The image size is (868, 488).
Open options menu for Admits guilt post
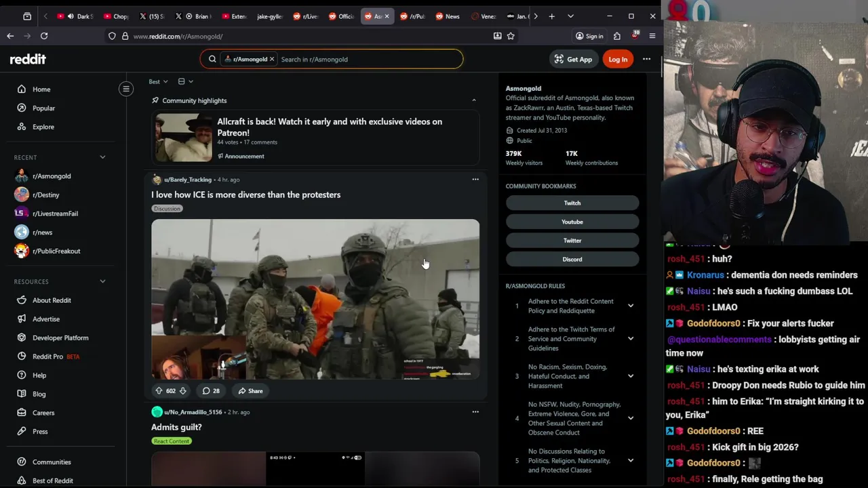pyautogui.click(x=475, y=412)
